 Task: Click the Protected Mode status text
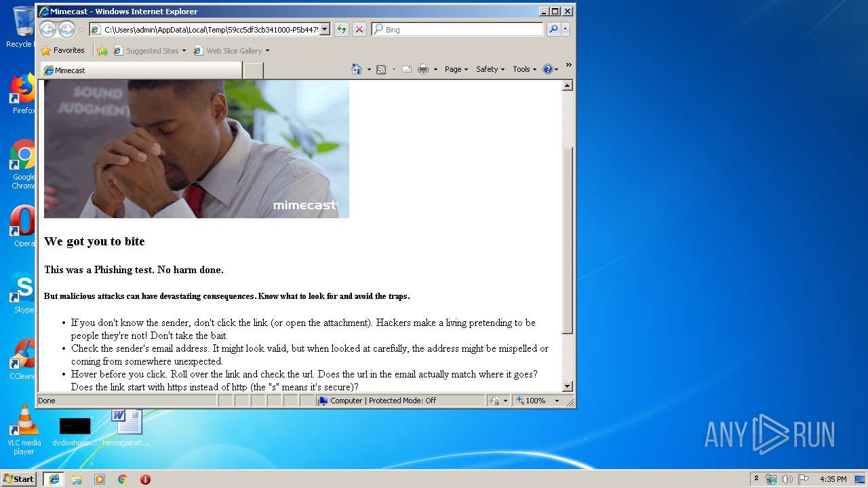[383, 401]
